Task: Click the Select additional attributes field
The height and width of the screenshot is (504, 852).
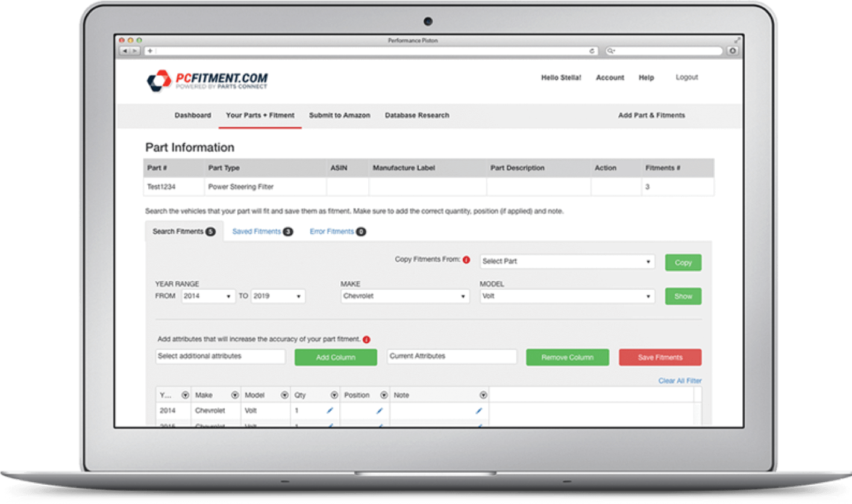Action: (220, 356)
